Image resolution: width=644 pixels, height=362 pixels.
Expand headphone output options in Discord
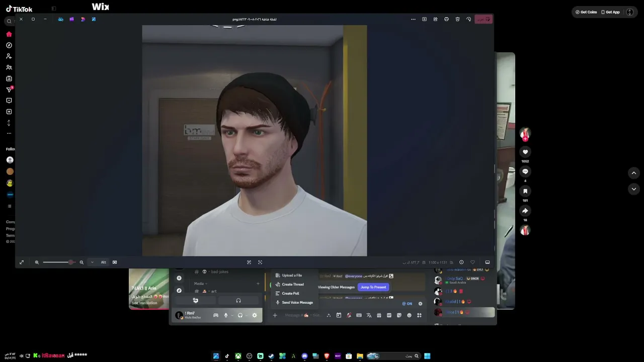246,315
